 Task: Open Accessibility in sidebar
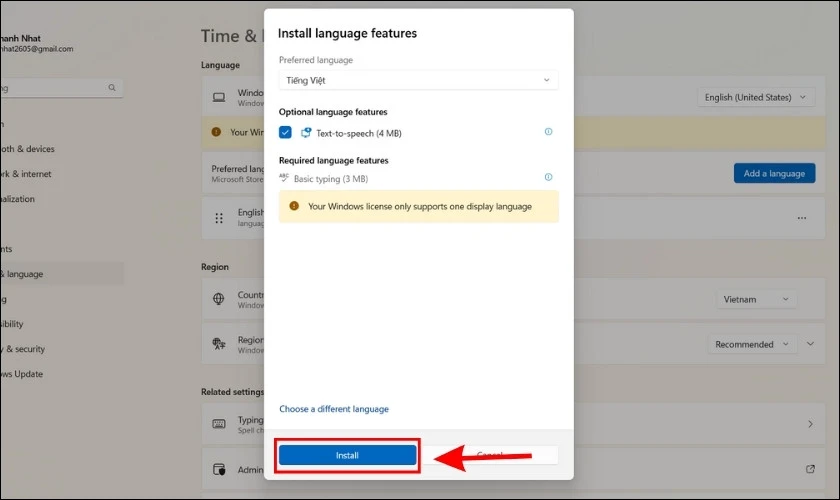[13, 324]
